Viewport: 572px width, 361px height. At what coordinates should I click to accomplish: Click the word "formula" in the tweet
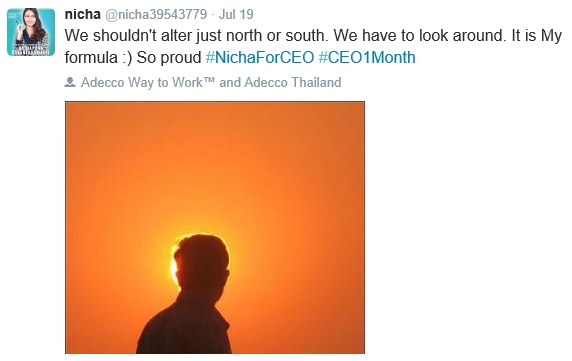coord(91,57)
